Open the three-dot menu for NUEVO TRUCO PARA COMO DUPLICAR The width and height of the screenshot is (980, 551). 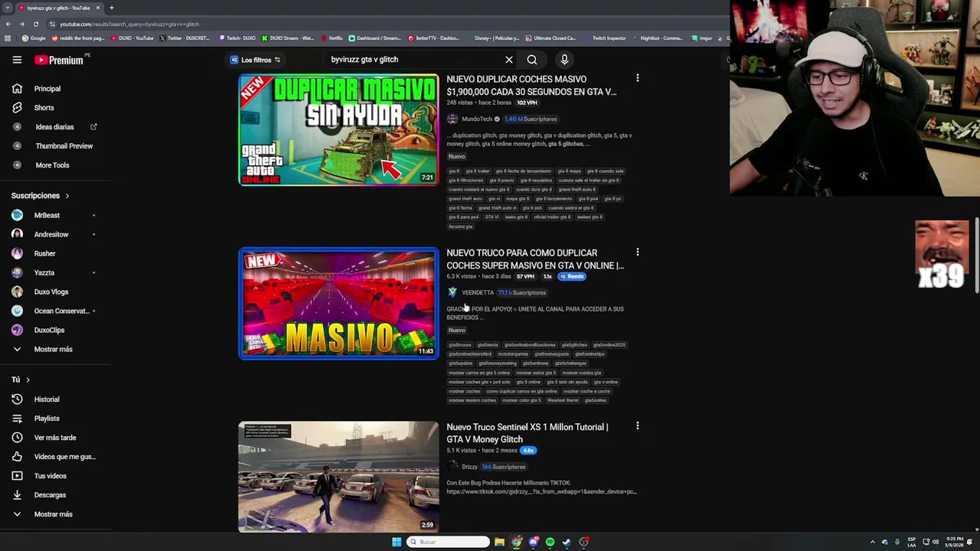pyautogui.click(x=637, y=252)
